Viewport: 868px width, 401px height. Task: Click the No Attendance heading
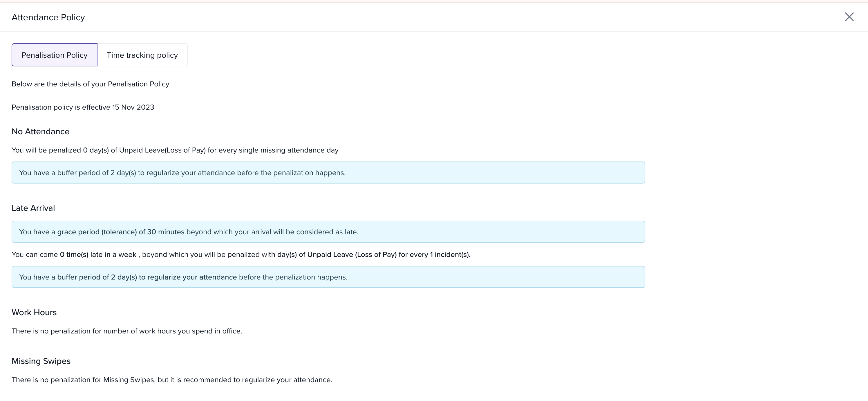(x=40, y=131)
